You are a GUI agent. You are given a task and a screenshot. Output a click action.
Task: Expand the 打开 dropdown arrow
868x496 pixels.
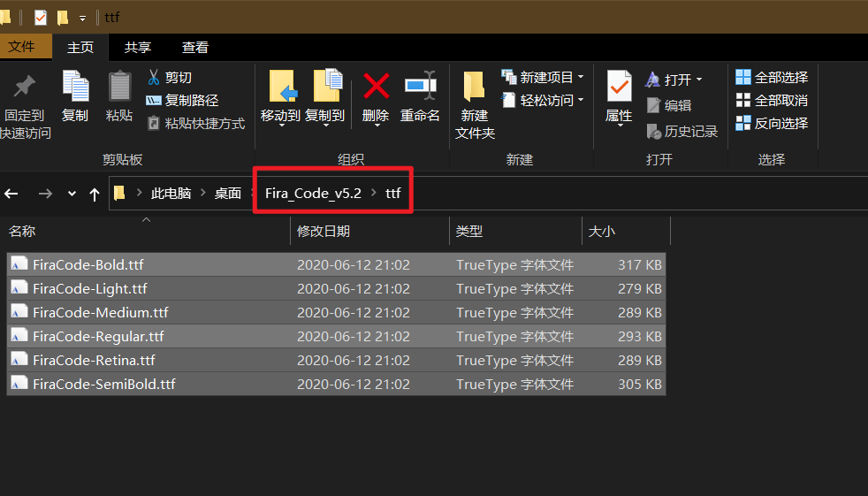click(699, 80)
